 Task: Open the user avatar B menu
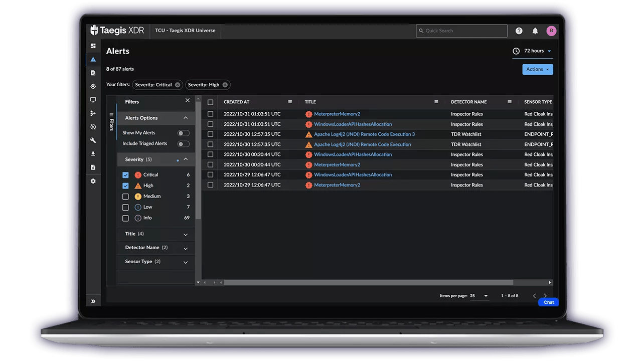coord(551,31)
